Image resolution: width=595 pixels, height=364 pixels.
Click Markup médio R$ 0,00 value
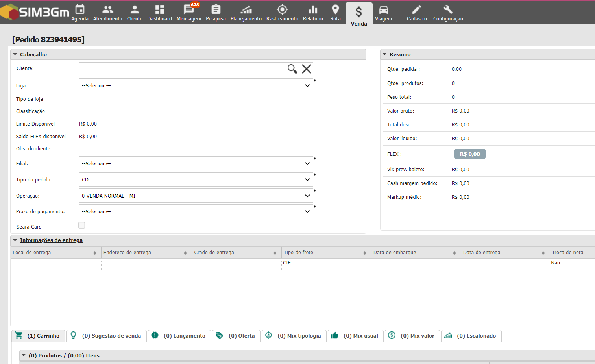tap(460, 197)
